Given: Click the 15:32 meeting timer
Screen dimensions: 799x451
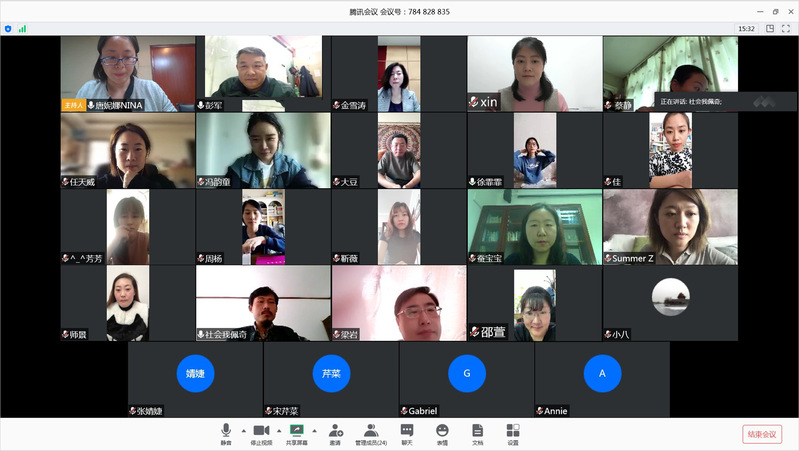Looking at the screenshot, I should pyautogui.click(x=746, y=29).
